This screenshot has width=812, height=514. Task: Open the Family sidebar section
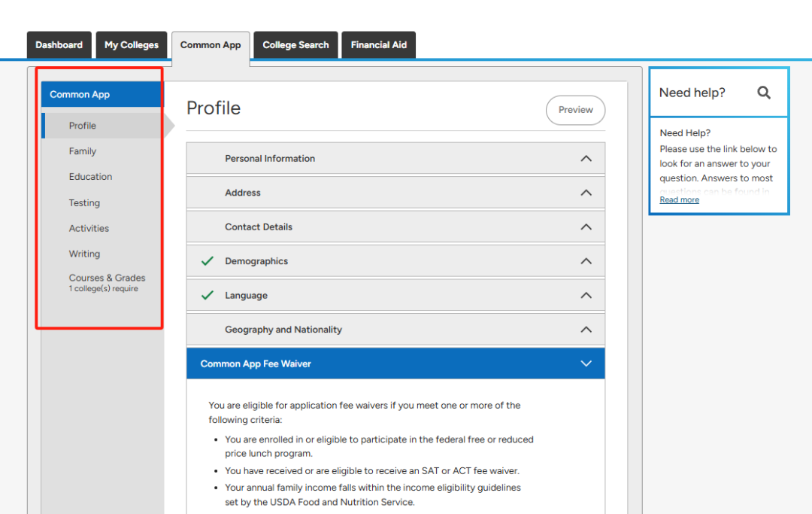[83, 151]
